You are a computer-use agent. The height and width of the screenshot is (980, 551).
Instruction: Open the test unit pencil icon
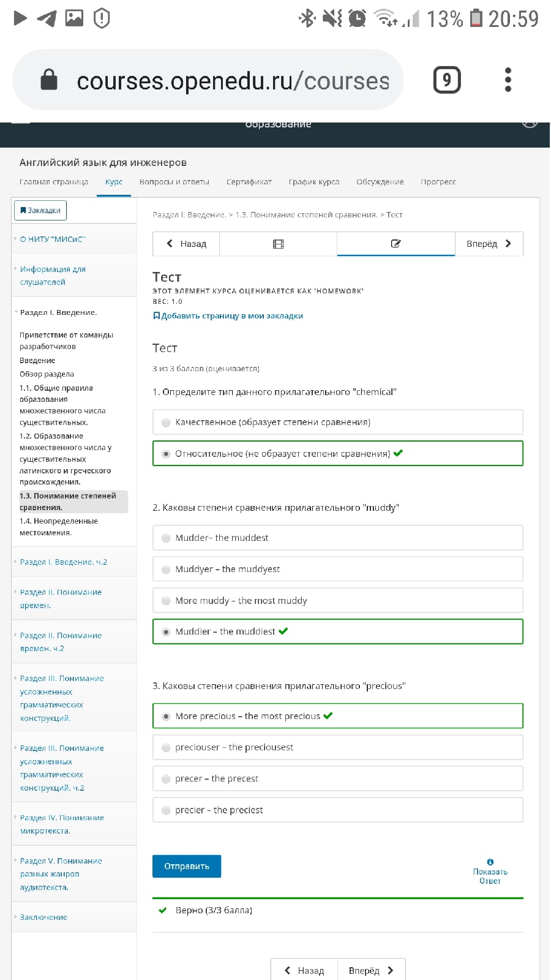click(396, 244)
